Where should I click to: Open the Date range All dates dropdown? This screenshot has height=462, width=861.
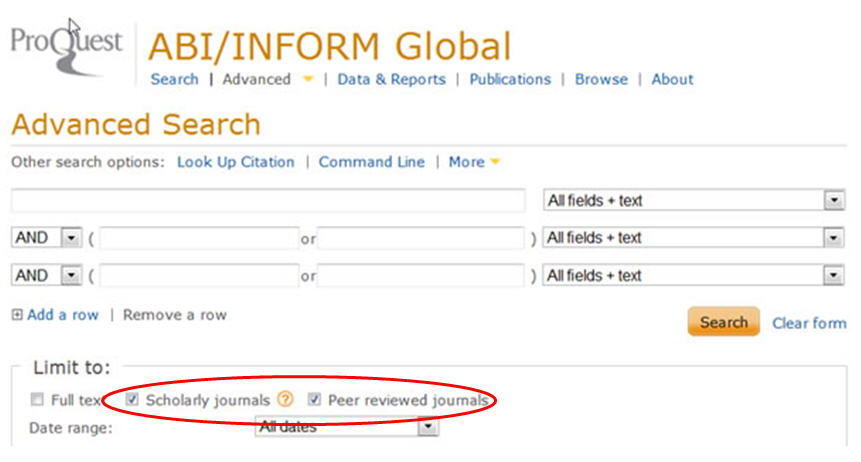coord(347,426)
